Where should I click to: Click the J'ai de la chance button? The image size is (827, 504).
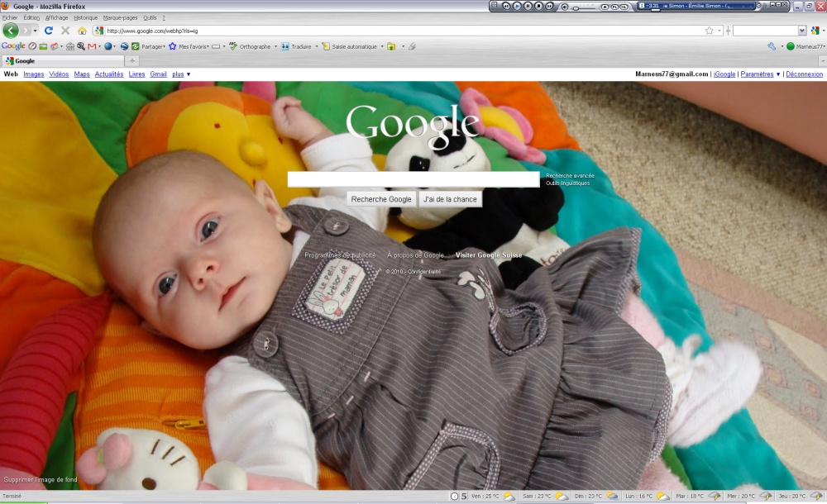[450, 199]
